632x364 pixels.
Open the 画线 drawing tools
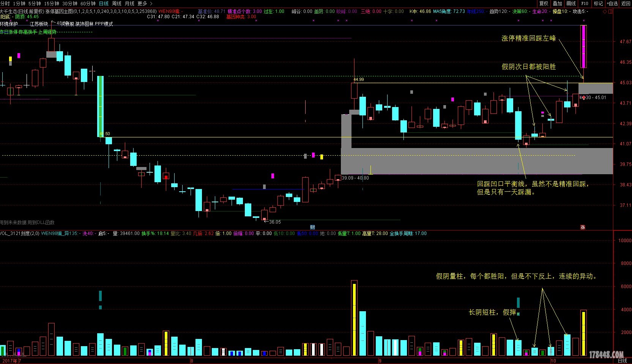571,3
